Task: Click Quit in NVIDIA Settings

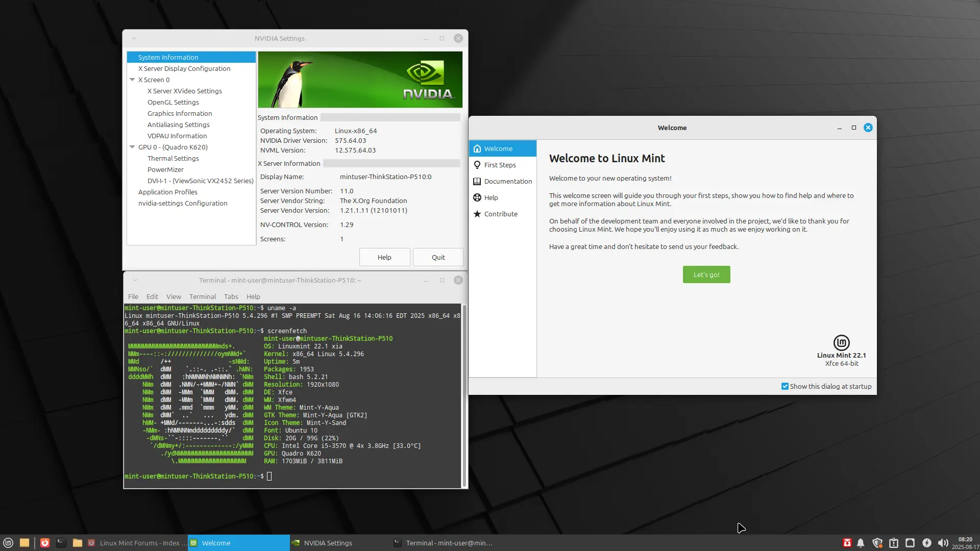Action: pos(438,257)
